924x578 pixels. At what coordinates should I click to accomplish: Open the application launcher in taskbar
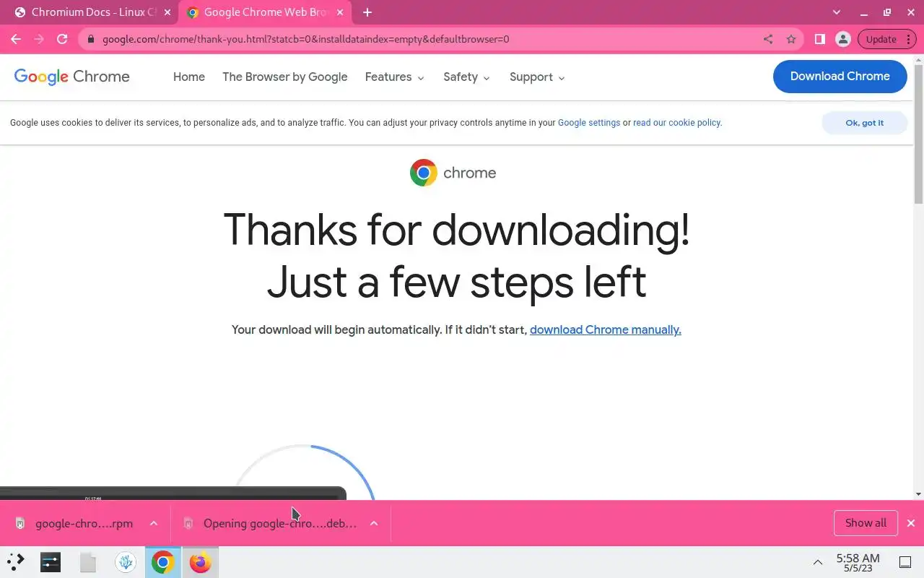click(x=16, y=561)
